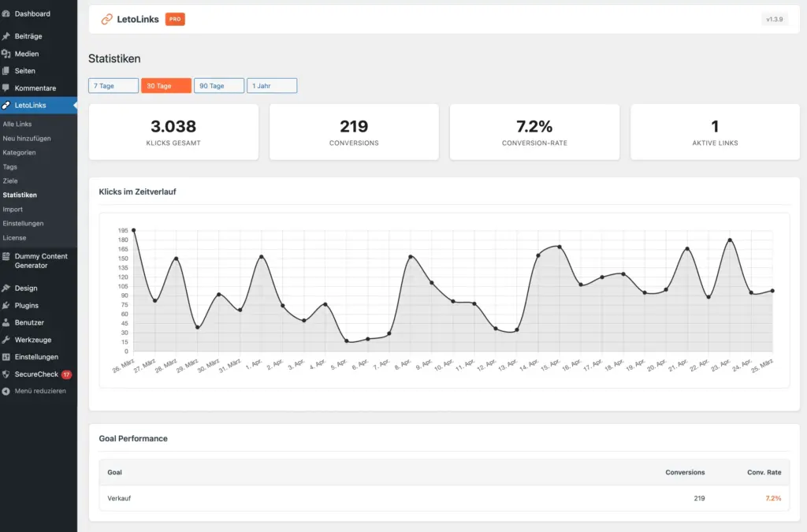The height and width of the screenshot is (532, 807).
Task: Click the collapse menu arrow icon
Action: tap(6, 391)
